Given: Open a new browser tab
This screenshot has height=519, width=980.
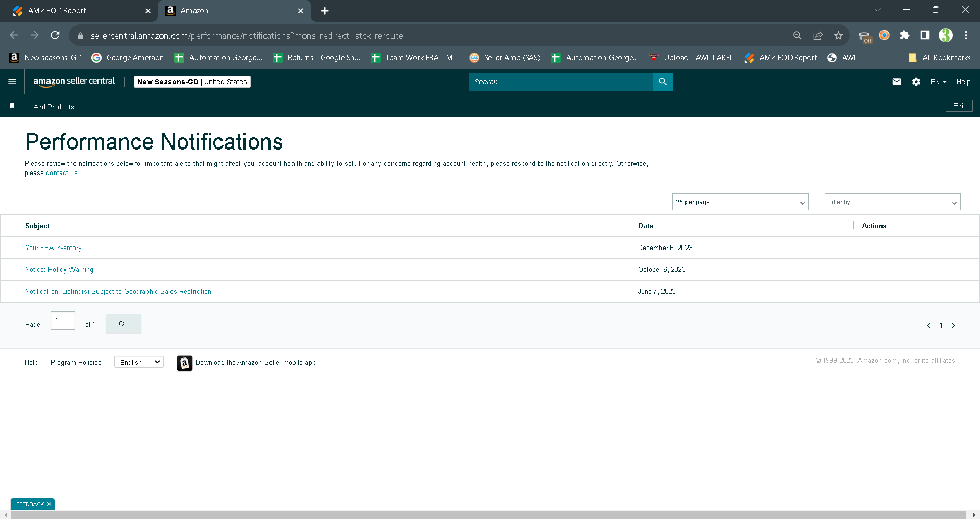Looking at the screenshot, I should tap(325, 11).
